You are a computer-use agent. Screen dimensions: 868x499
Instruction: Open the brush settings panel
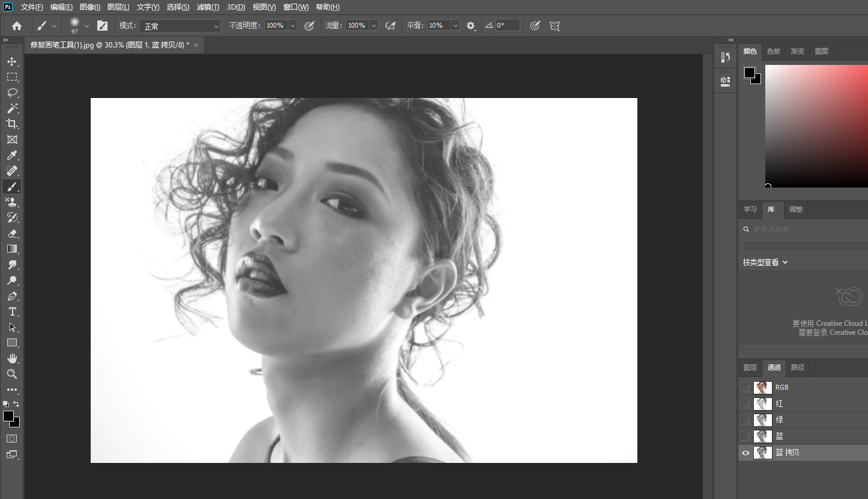coord(102,26)
